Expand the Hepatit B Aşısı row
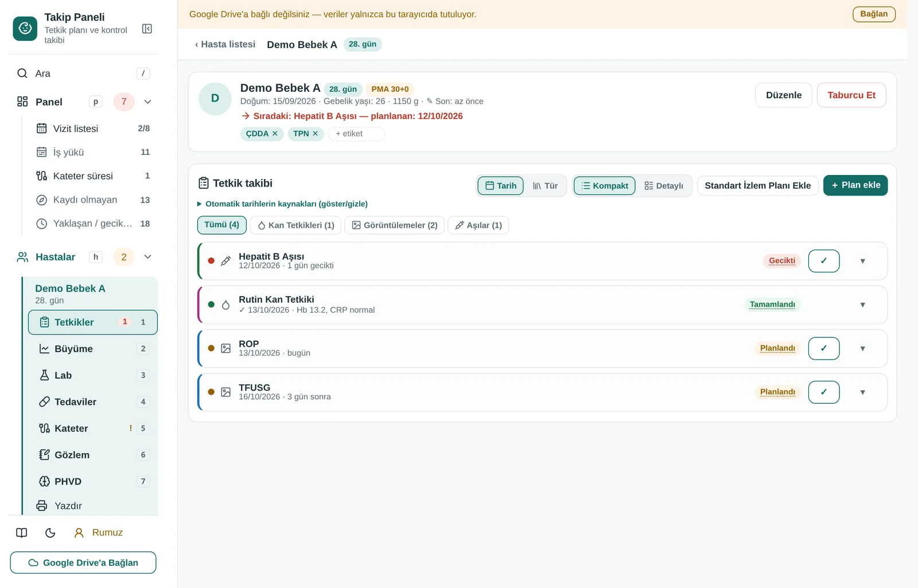918x588 pixels. [862, 261]
